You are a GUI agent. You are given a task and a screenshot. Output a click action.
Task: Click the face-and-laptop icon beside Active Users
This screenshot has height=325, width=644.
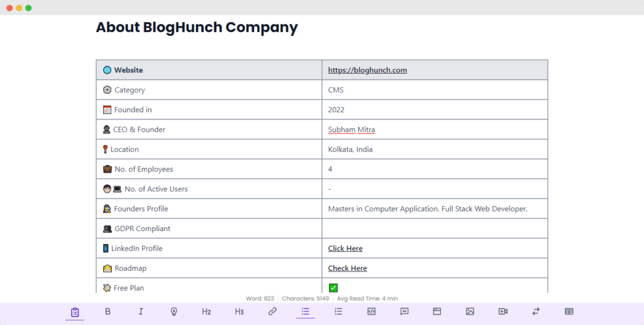[113, 189]
